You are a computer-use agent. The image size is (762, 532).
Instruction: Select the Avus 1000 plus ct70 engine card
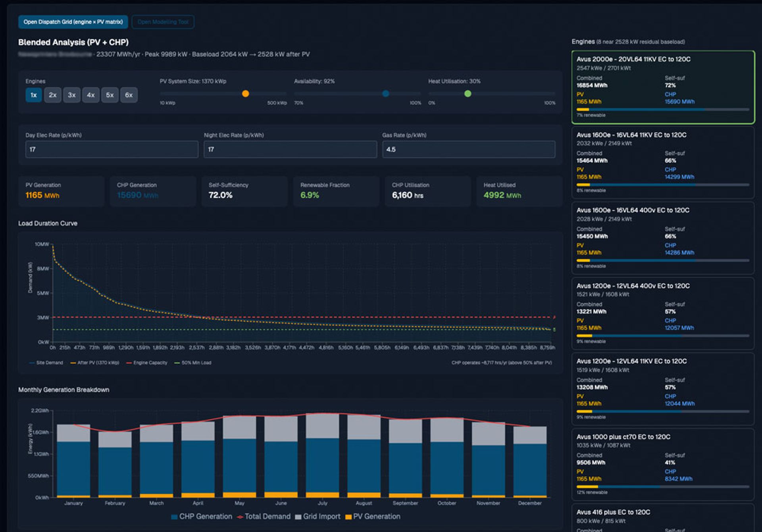pyautogui.click(x=663, y=465)
